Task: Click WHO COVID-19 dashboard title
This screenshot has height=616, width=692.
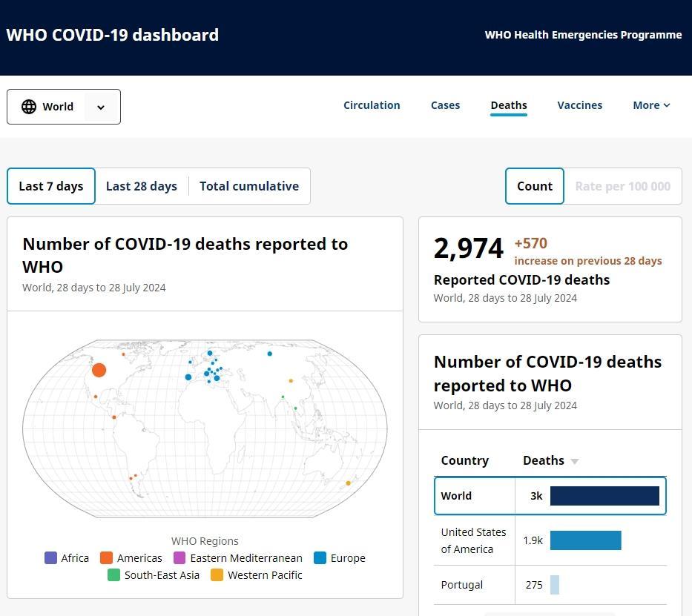Action: (x=112, y=35)
